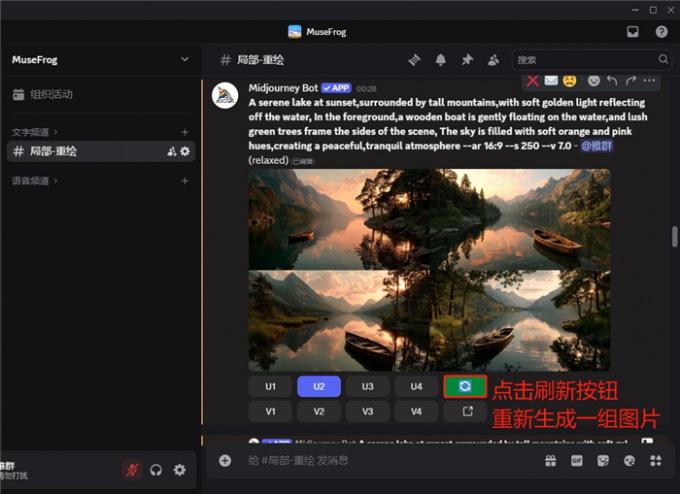Open the threads icon in channel header
This screenshot has width=680, height=494.
click(x=414, y=59)
